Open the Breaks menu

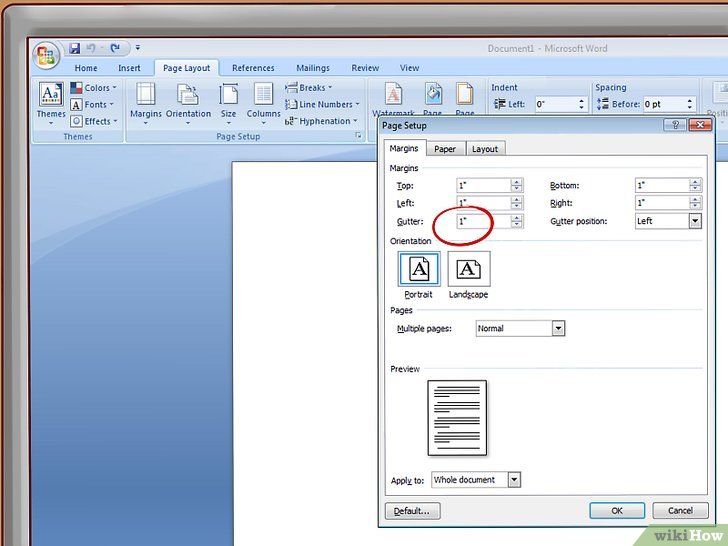pyautogui.click(x=308, y=87)
